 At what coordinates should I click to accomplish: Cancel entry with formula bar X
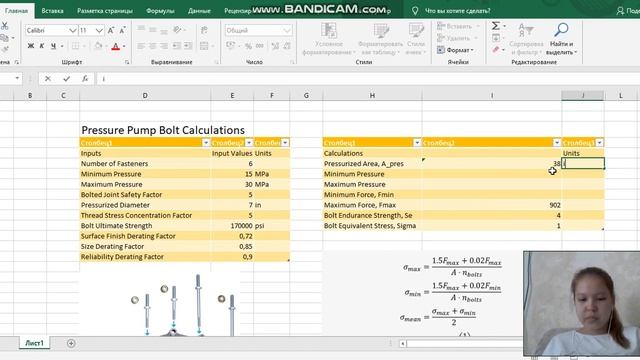[48, 79]
